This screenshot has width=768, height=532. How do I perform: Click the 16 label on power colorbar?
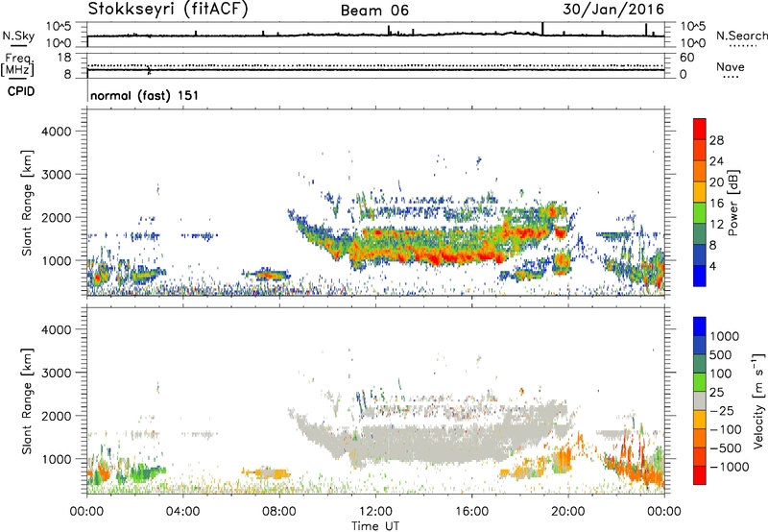(x=716, y=204)
